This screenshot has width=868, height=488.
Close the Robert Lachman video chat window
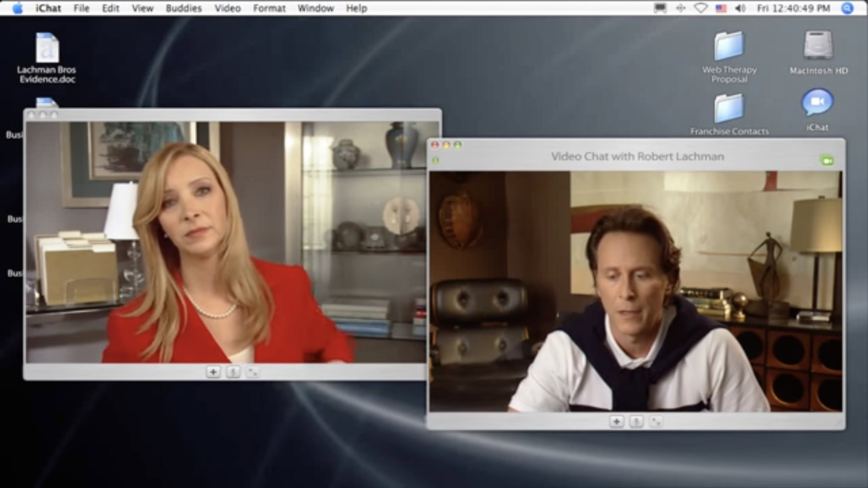coord(435,145)
